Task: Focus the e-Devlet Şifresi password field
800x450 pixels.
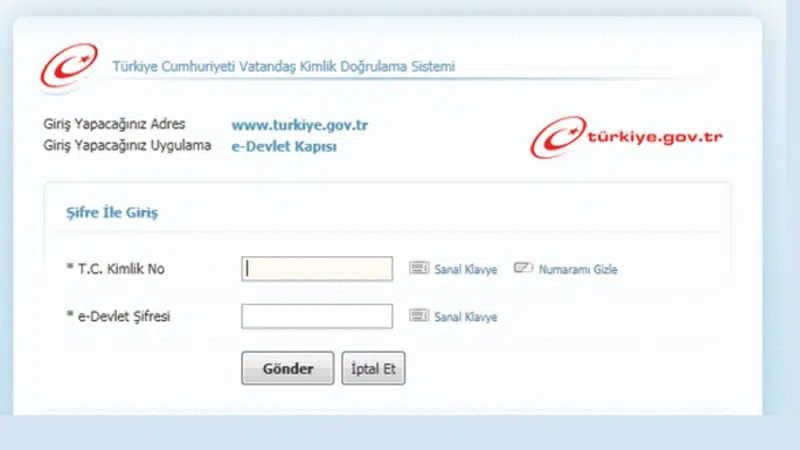Action: pos(317,316)
